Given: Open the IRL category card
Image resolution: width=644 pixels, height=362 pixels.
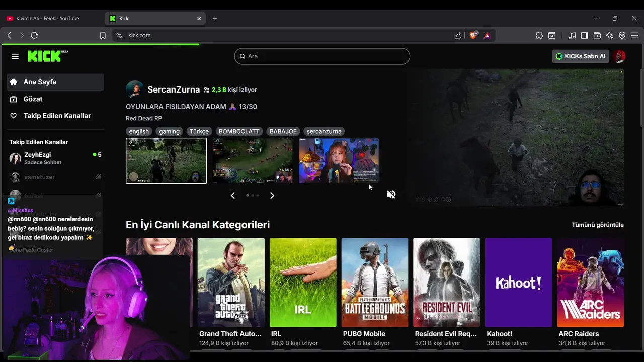Looking at the screenshot, I should point(303,283).
